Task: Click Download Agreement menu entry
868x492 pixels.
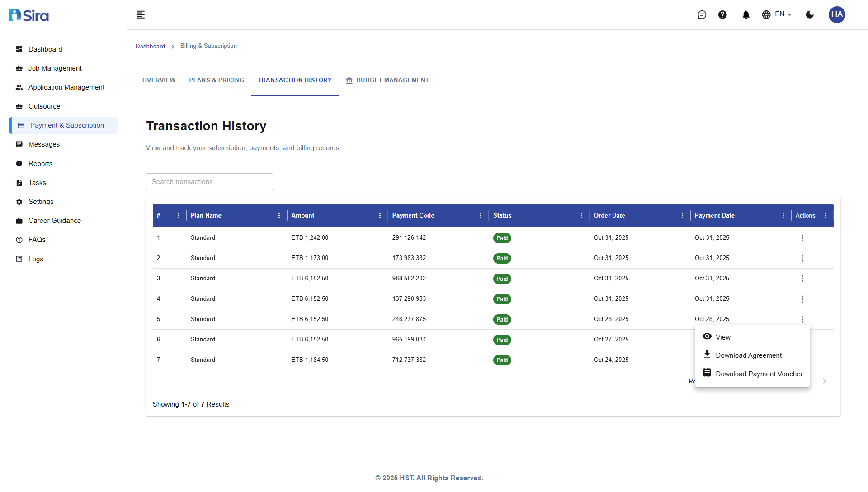Action: point(748,355)
